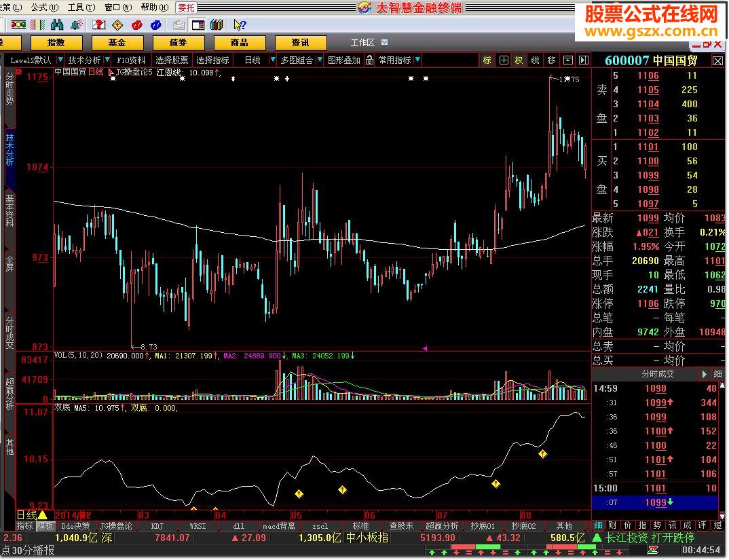Screen dimensions: 729x560
Task: Open the books library icon
Action: (x=217, y=24)
